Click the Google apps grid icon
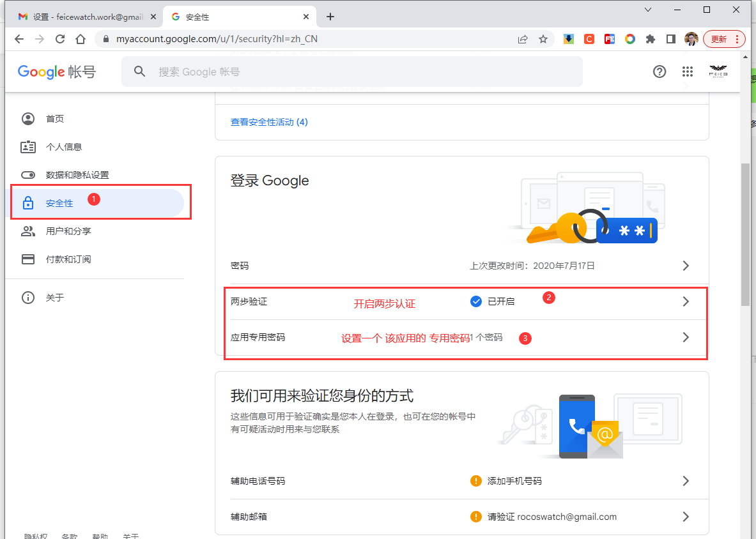Screen dimensions: 756x539 tap(688, 72)
